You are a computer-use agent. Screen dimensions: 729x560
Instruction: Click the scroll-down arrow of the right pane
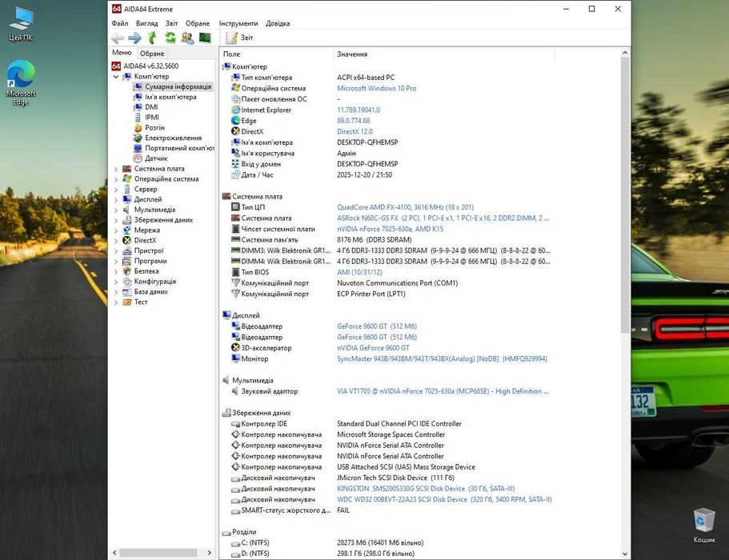625,554
